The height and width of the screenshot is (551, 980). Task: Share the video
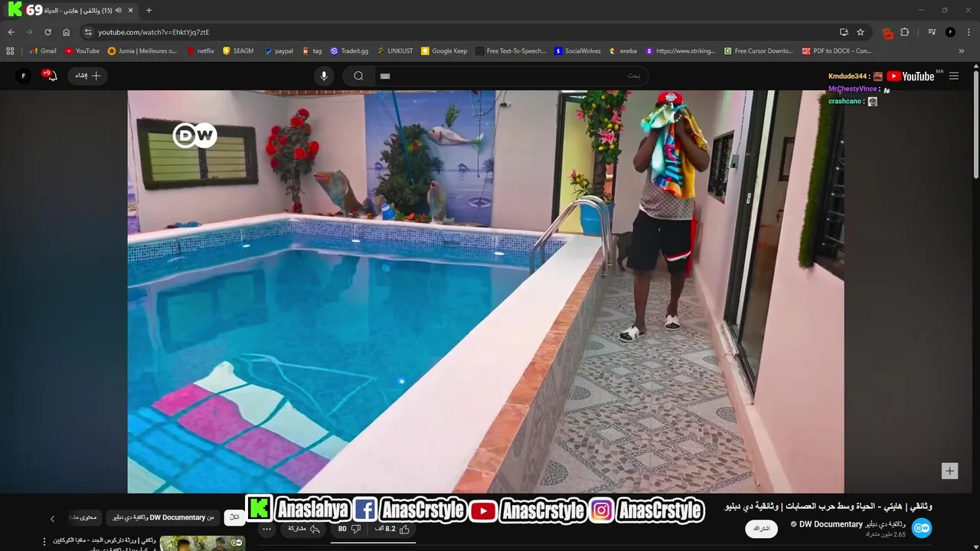303,529
